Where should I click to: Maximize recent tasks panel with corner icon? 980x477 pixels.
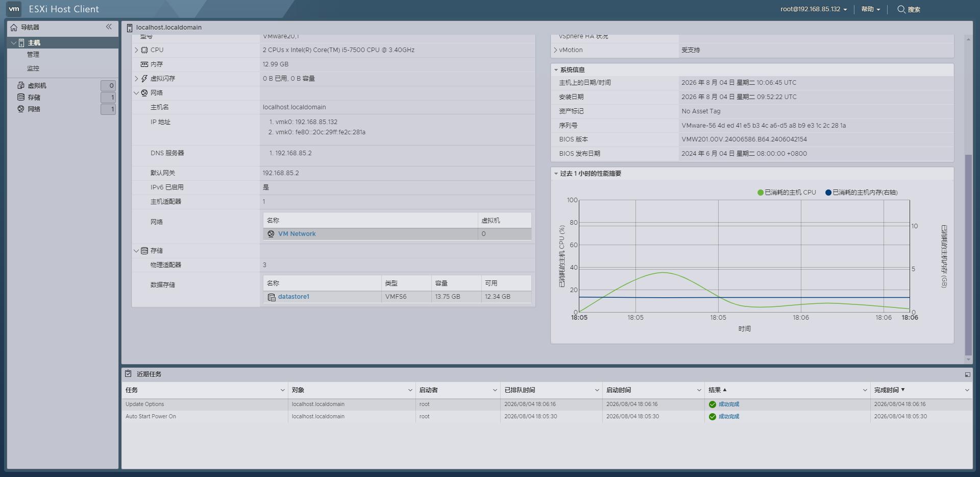point(967,374)
